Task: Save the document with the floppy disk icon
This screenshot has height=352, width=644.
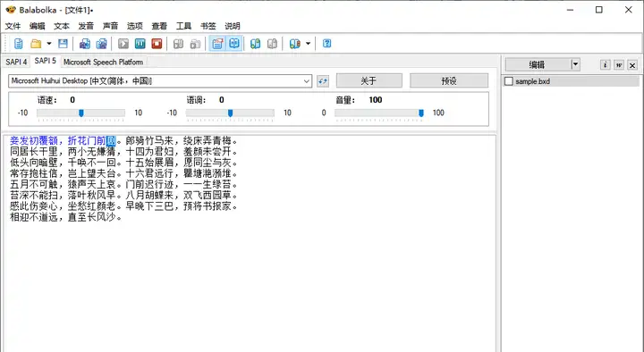Action: [63, 44]
